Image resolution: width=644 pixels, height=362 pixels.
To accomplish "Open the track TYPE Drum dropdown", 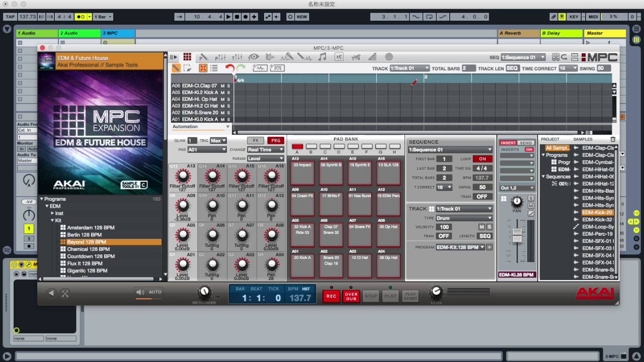I will 464,218.
